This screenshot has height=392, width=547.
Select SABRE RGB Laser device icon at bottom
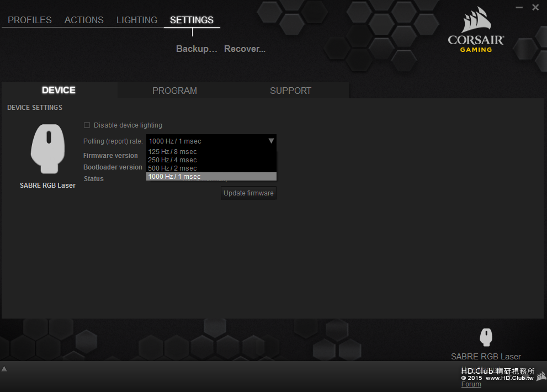point(486,337)
